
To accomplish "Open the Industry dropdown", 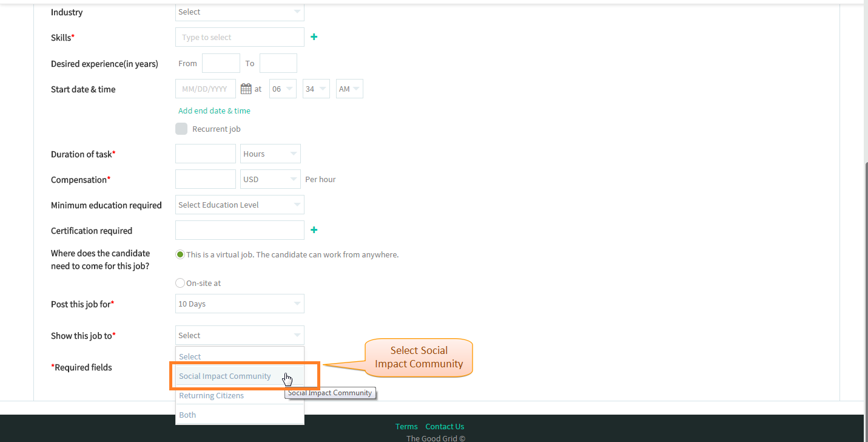I will 240,12.
